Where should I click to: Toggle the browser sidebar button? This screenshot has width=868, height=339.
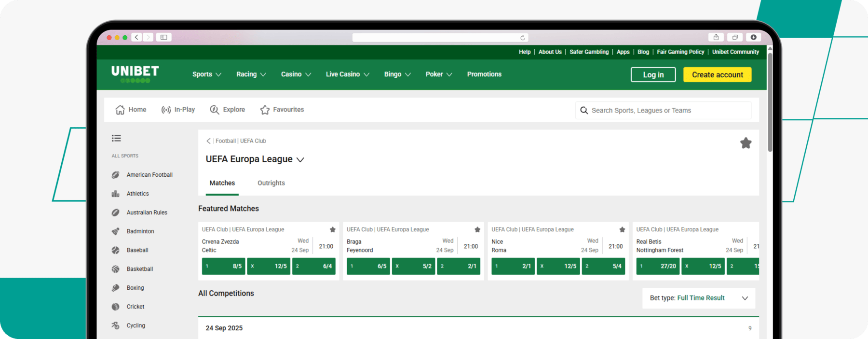pos(164,37)
